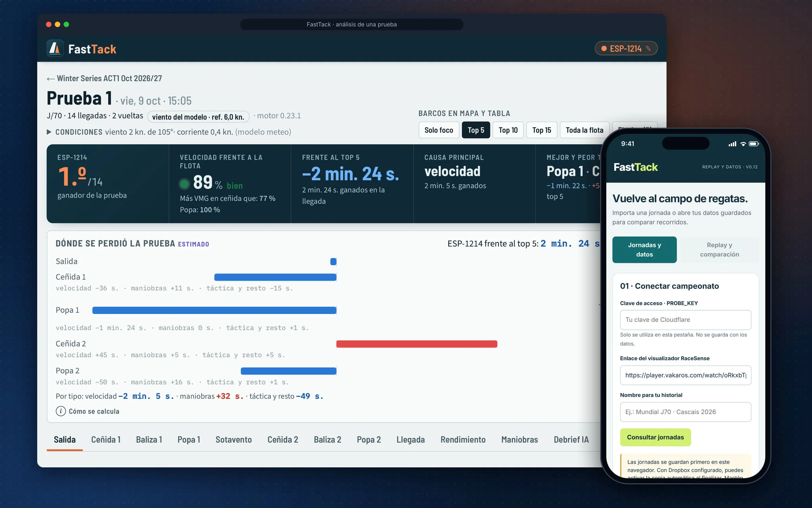Click the back arrow to Winter Series

(x=51, y=79)
